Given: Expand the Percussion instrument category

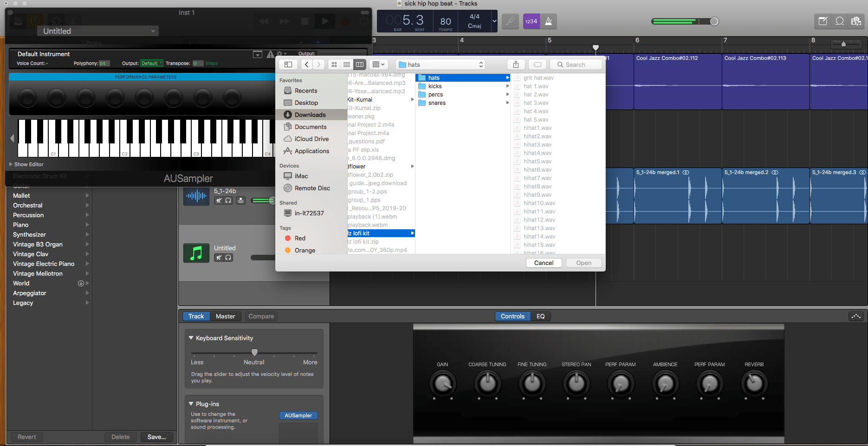Looking at the screenshot, I should (x=50, y=215).
